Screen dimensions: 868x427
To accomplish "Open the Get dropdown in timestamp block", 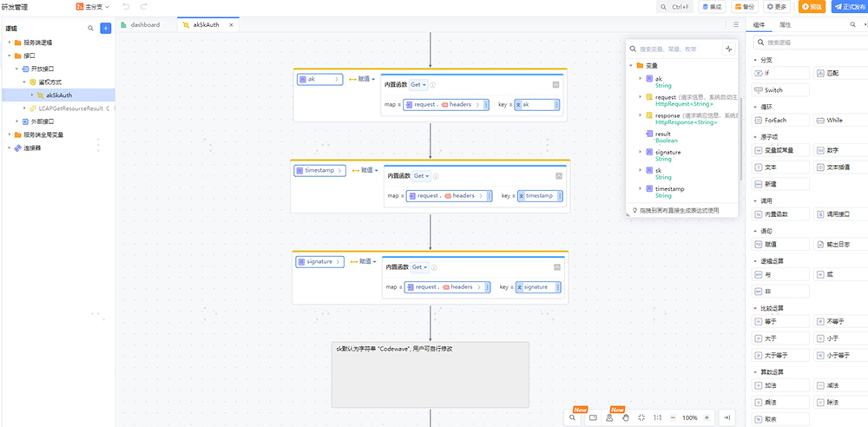I will (421, 176).
